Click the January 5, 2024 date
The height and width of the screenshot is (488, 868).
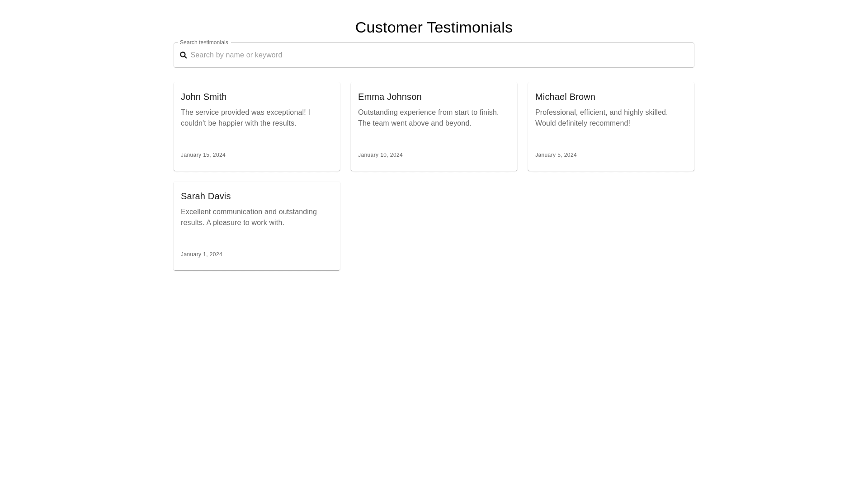(556, 155)
